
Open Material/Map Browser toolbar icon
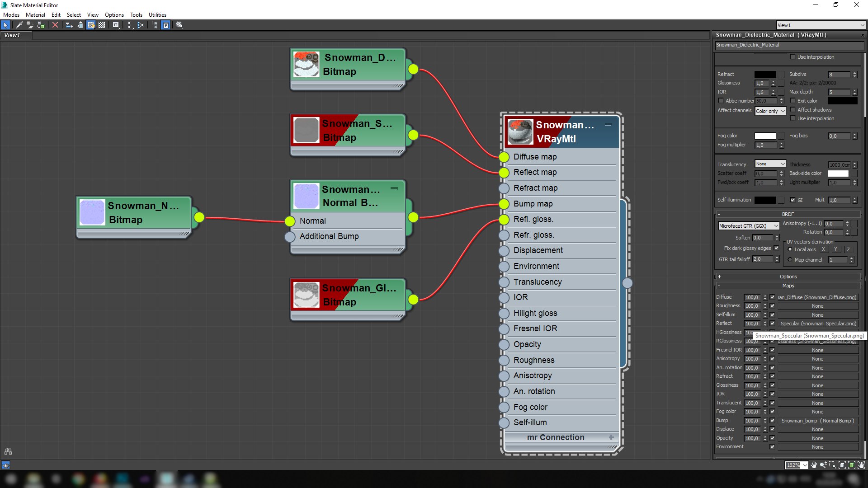pyautogui.click(x=155, y=25)
